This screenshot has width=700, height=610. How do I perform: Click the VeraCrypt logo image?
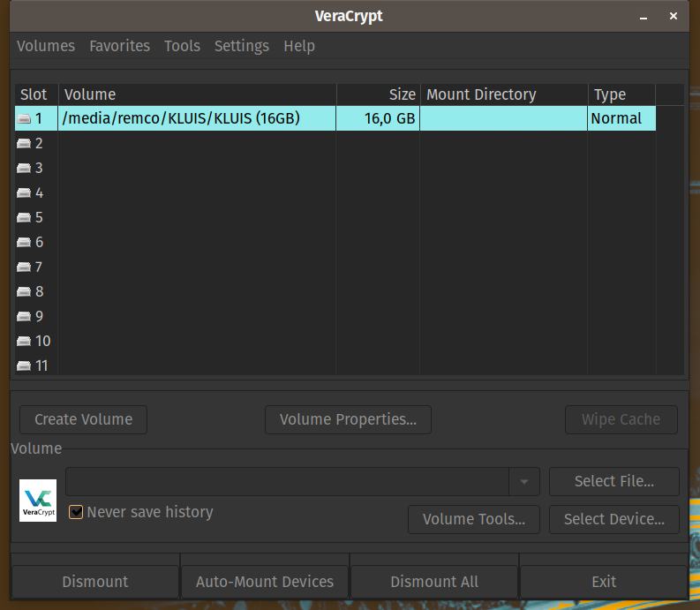[x=38, y=501]
